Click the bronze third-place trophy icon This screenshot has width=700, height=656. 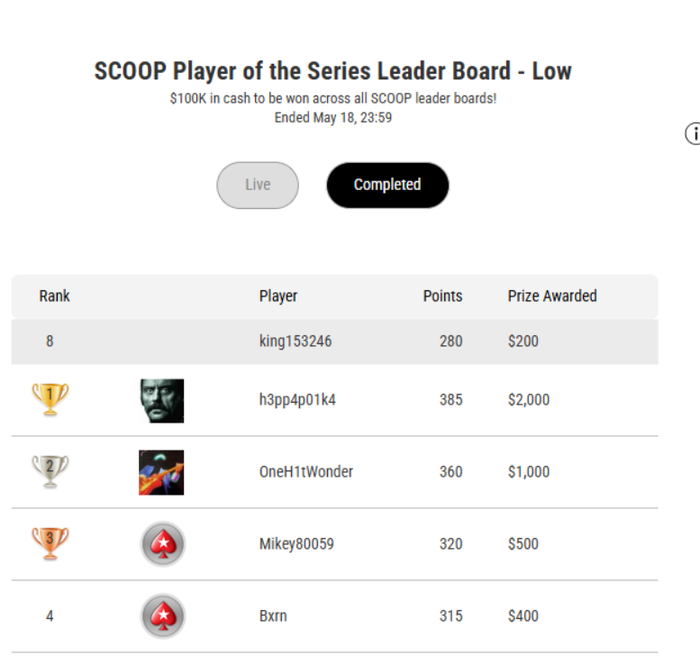(50, 543)
